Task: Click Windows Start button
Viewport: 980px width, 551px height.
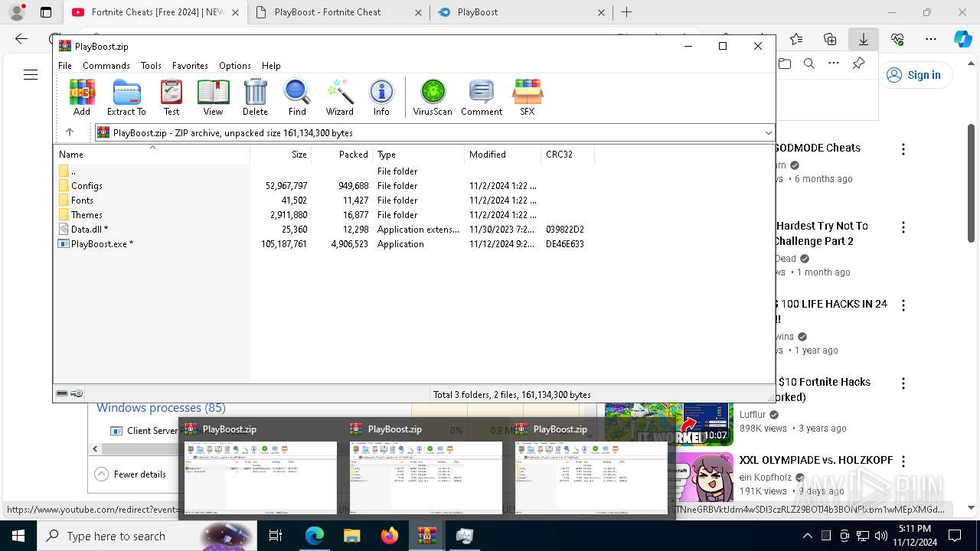Action: click(18, 536)
